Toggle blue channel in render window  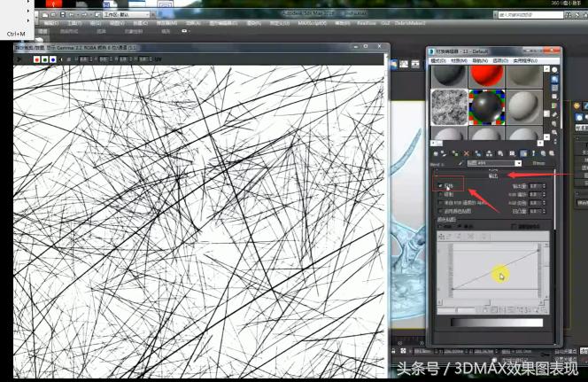pos(53,59)
